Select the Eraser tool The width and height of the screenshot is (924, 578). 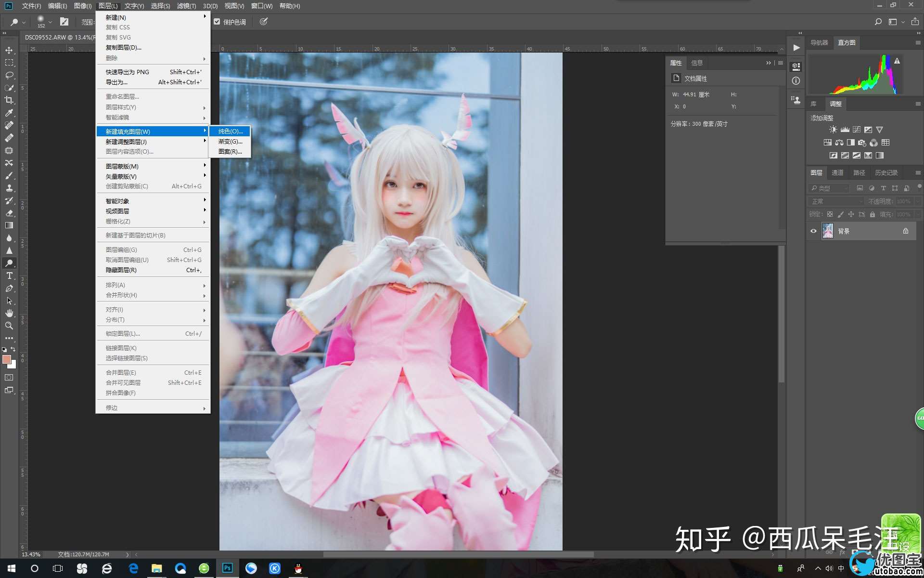(9, 213)
